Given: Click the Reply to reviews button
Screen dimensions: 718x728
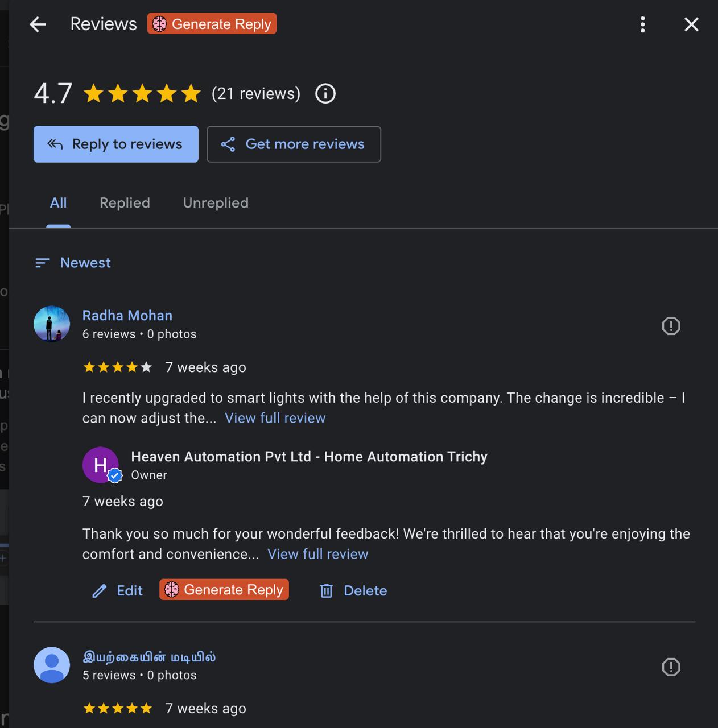Looking at the screenshot, I should tap(116, 144).
